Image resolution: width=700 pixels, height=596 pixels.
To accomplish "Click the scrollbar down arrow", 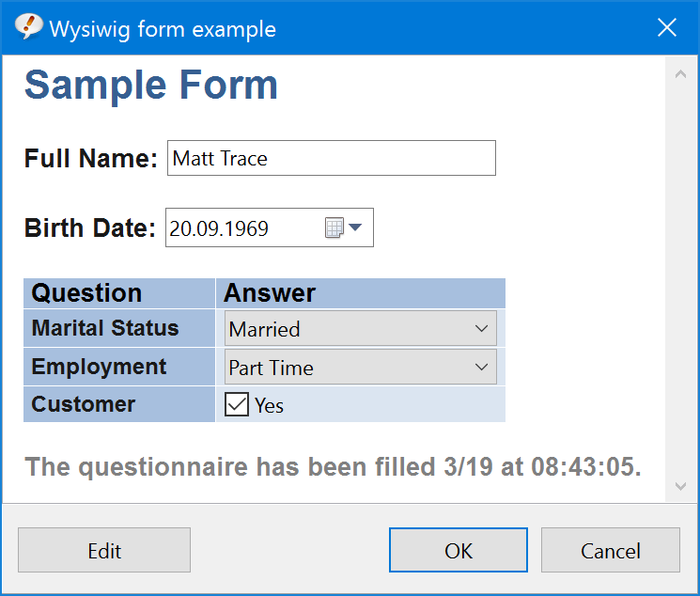I will click(x=681, y=486).
